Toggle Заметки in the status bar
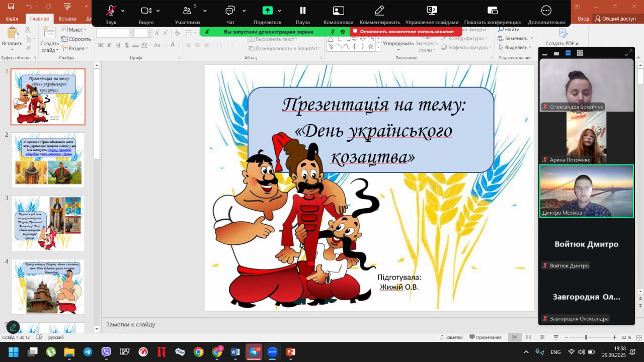 coord(451,337)
